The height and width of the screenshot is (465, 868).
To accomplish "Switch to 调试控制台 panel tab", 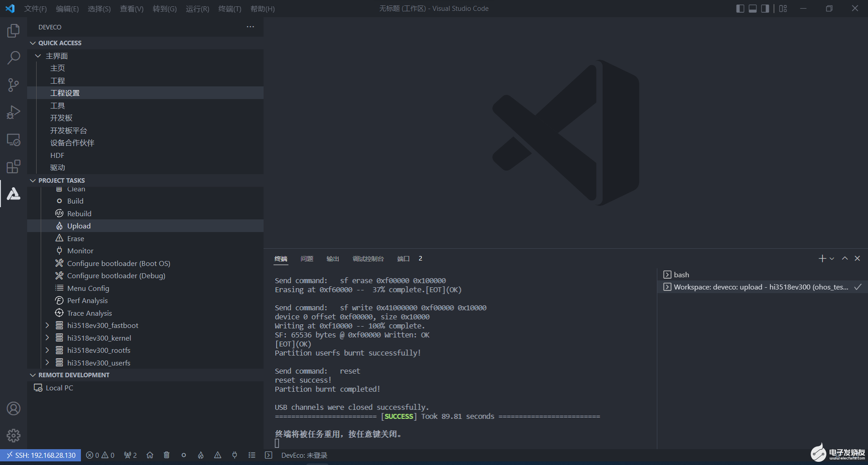I will (368, 259).
